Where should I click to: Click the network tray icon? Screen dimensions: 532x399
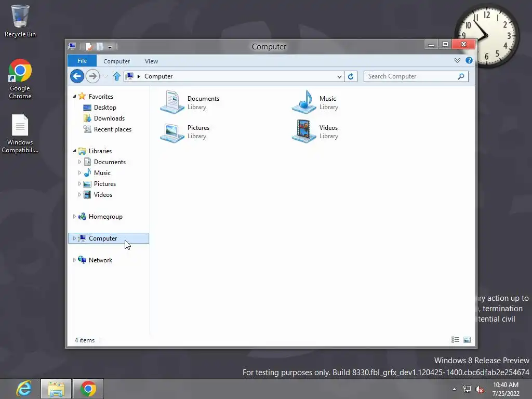point(467,389)
